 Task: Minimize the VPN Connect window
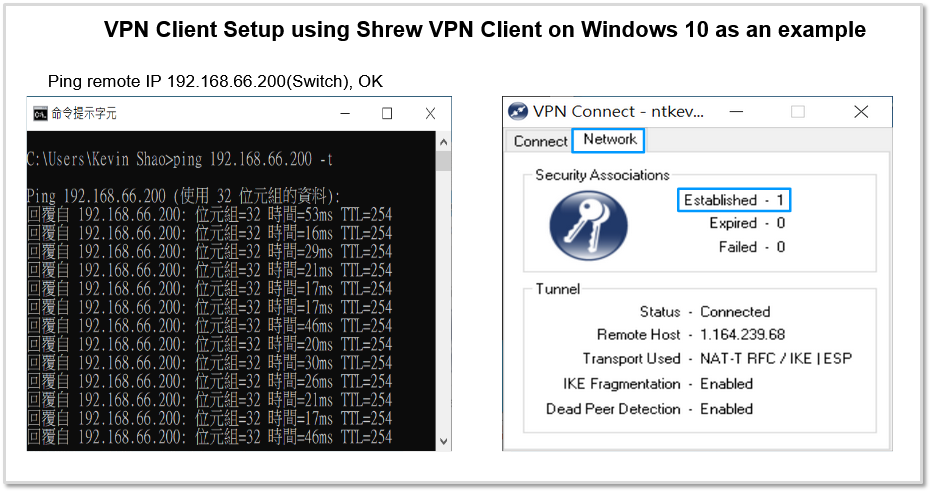coord(736,112)
